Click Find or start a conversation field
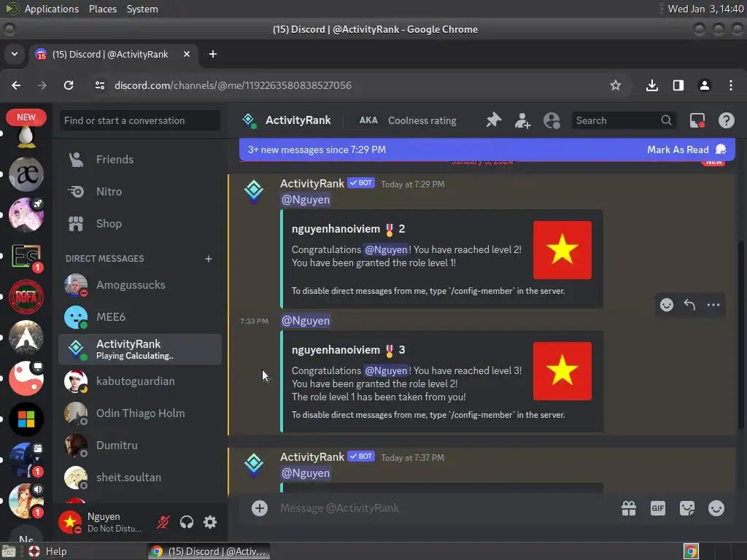Viewport: 747px width, 560px height. (x=140, y=120)
